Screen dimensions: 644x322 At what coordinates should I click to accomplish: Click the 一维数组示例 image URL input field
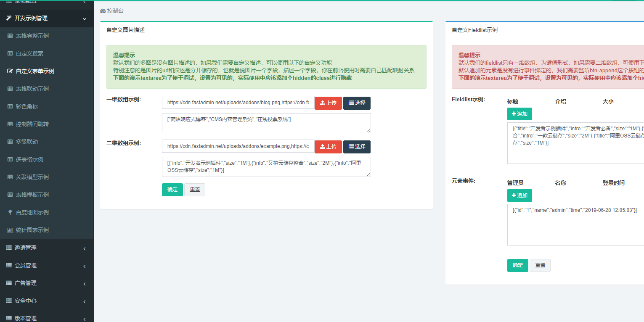pos(238,103)
